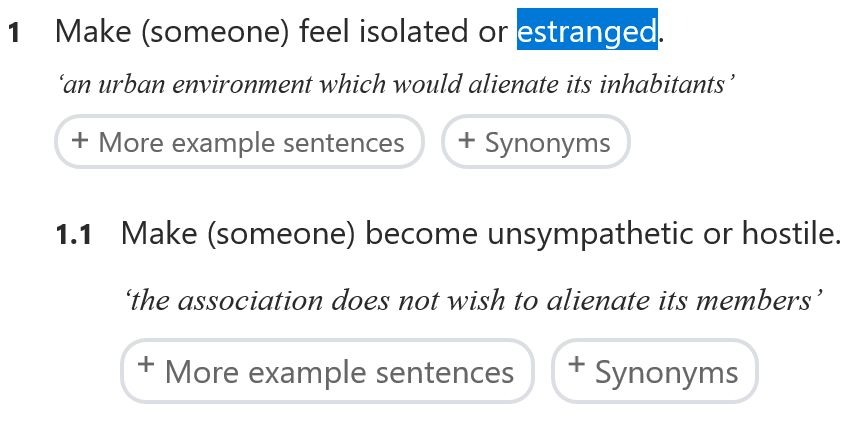Click the bold definition number 1
The image size is (849, 429).
point(14,33)
